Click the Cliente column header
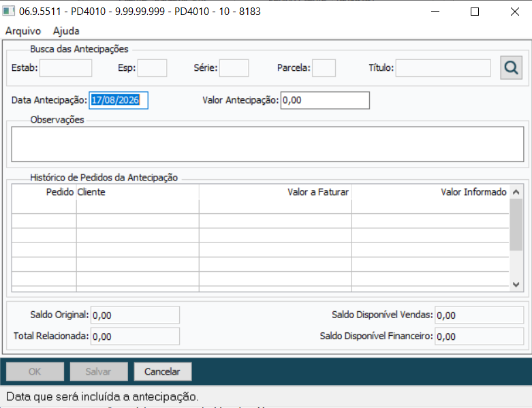Image resolution: width=532 pixels, height=408 pixels. point(138,192)
